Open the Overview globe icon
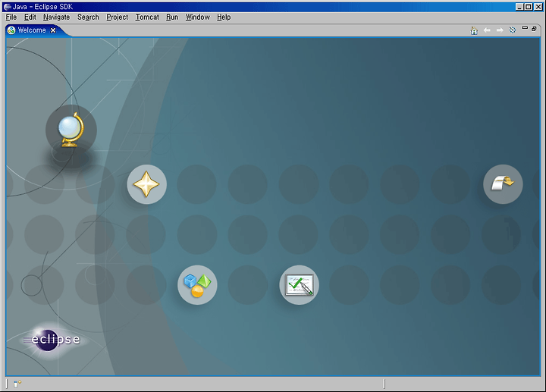Viewport: 546px width, 392px height. pyautogui.click(x=71, y=130)
